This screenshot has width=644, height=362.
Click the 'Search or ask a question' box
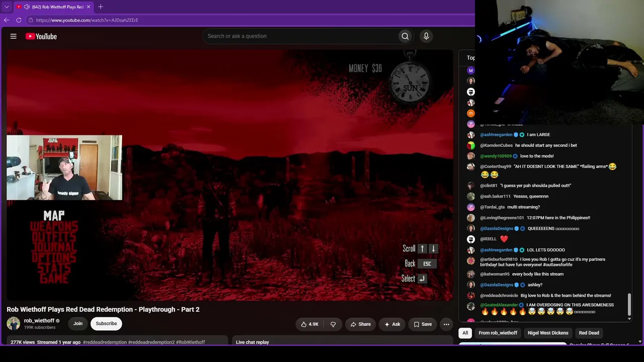[x=300, y=36]
